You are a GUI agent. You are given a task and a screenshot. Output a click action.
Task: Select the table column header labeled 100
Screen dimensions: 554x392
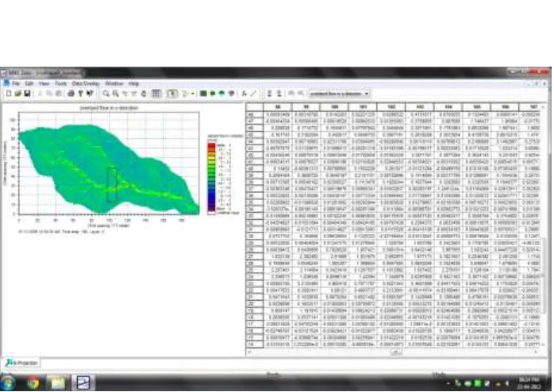pos(334,106)
